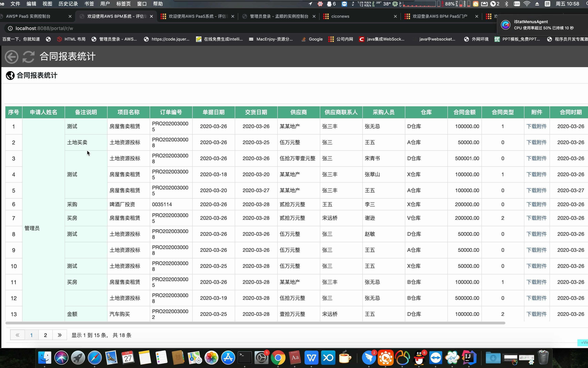The height and width of the screenshot is (368, 588).
Task: Open the App Store from dock
Action: (x=228, y=358)
